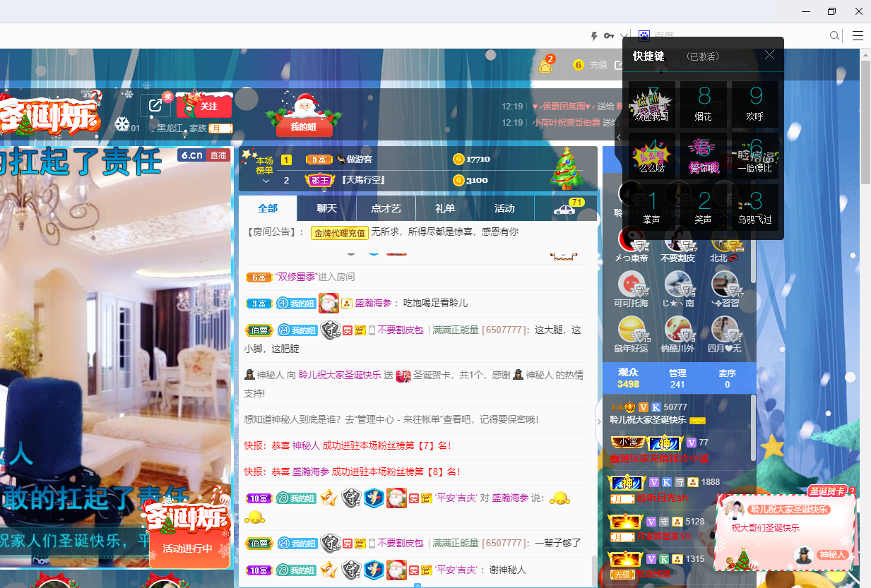Click the lightning bolt icon in address bar

click(594, 35)
